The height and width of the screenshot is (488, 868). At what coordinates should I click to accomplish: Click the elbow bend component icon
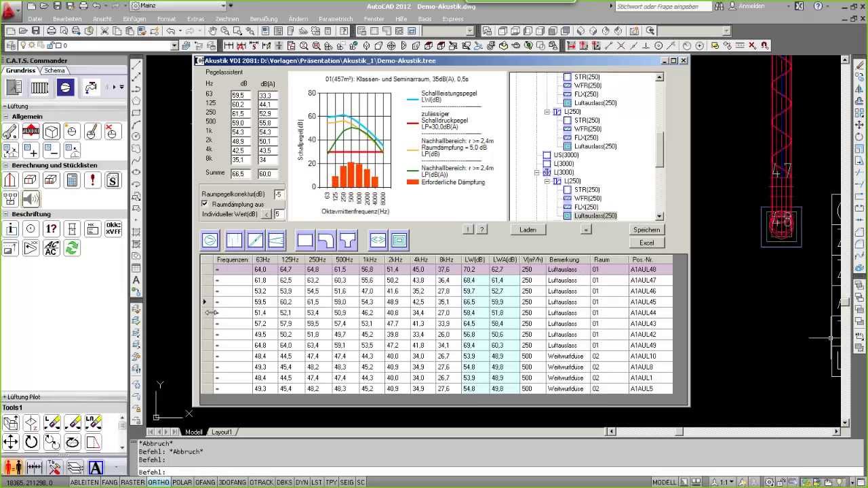click(x=326, y=240)
